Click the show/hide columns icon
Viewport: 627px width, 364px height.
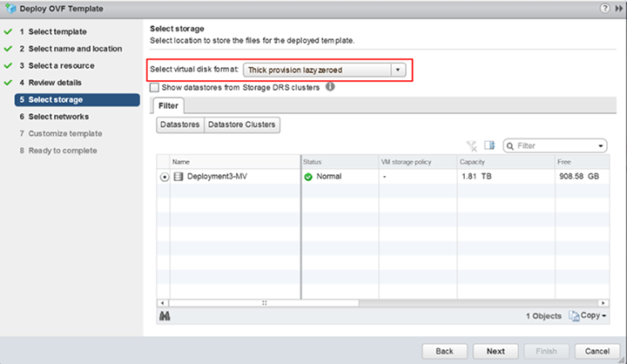489,145
